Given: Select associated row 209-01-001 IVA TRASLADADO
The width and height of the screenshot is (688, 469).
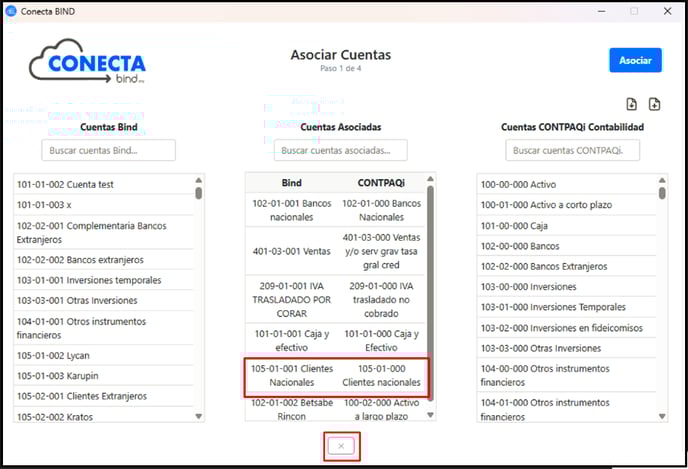Looking at the screenshot, I should pos(336,300).
